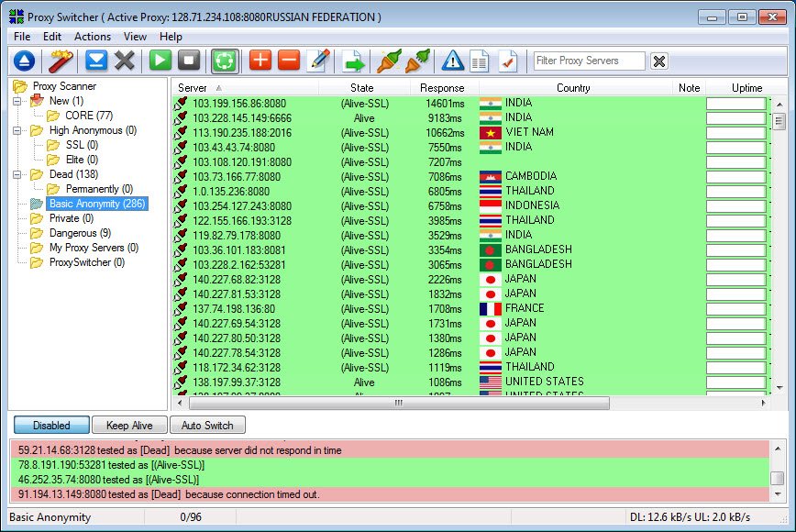Screen dimensions: 796x532
Task: Select proxy 113.190.235.188:2016 row
Action: click(471, 133)
